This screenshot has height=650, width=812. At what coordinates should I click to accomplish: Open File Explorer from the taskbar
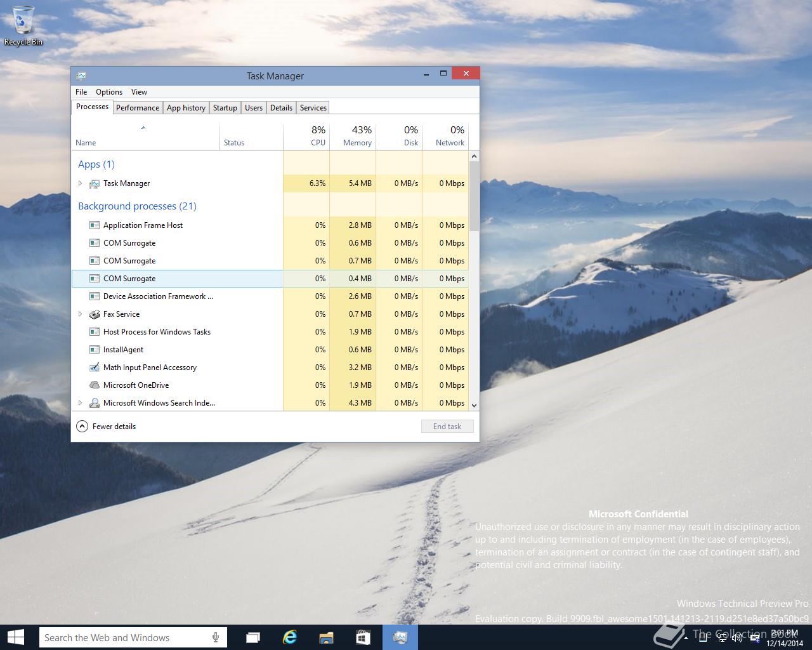pos(326,637)
